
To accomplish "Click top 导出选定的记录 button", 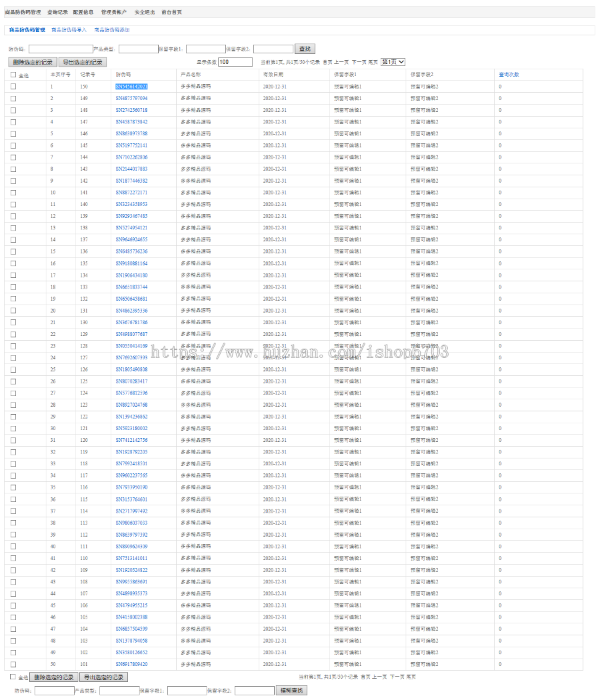I will (83, 62).
